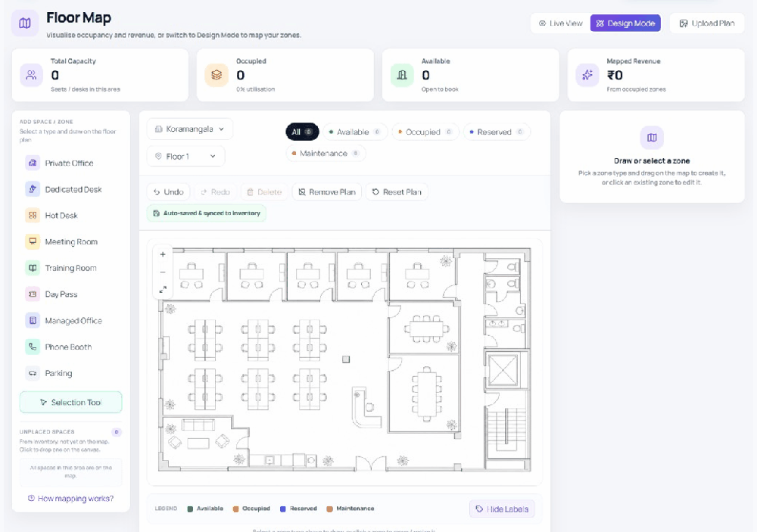The width and height of the screenshot is (757, 532).
Task: Click the Koramangala building icon
Action: click(158, 129)
